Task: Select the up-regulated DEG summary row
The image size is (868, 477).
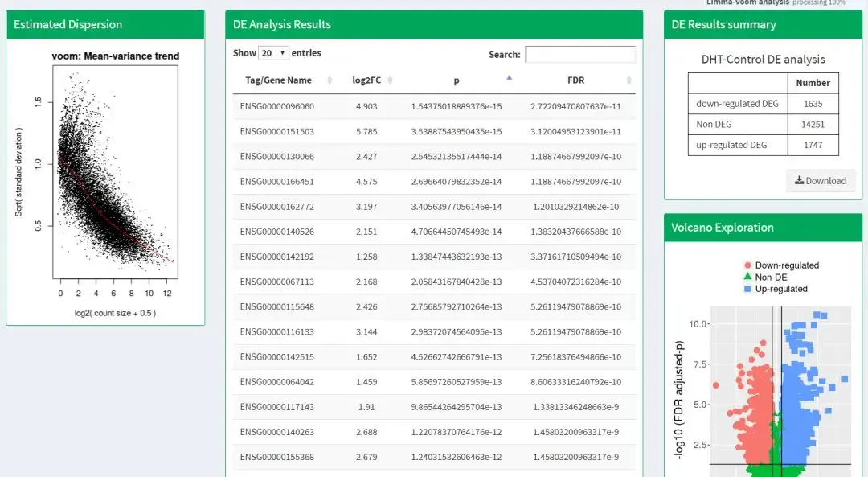Action: point(731,145)
